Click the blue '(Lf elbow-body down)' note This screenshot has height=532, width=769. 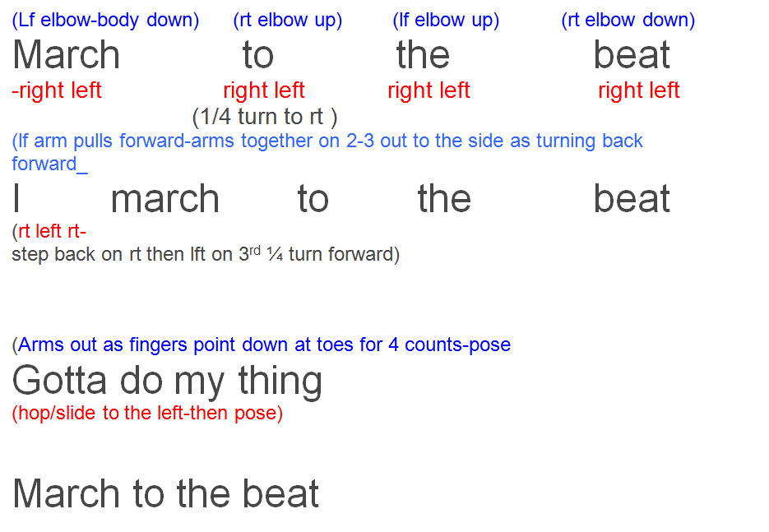tap(105, 21)
